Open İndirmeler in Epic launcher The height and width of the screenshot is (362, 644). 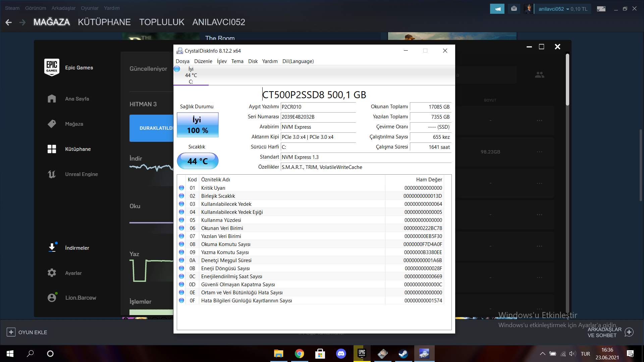(77, 248)
